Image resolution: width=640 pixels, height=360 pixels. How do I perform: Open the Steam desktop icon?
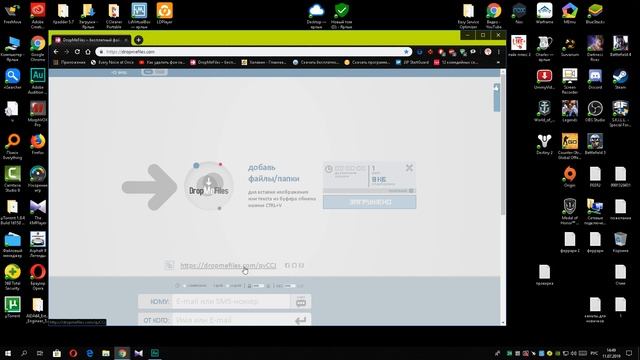pyautogui.click(x=620, y=79)
